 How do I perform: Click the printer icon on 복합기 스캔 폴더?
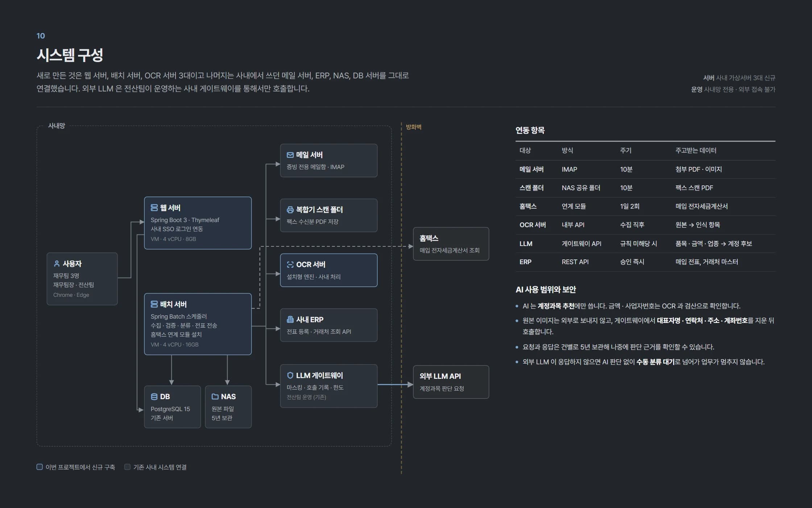pyautogui.click(x=290, y=210)
